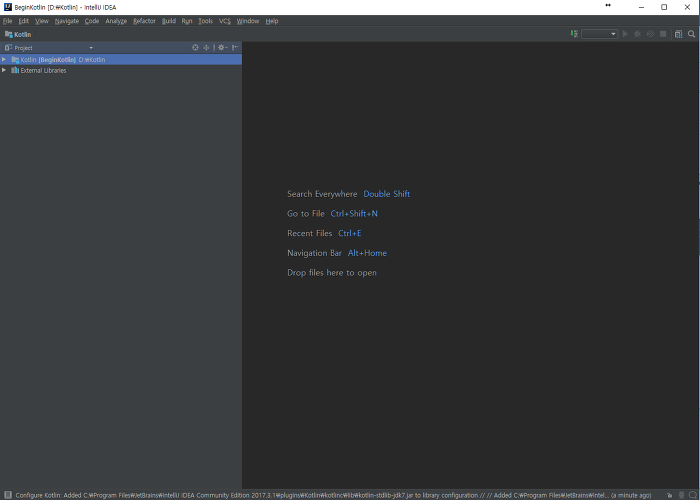This screenshot has width=700, height=500.
Task: Open Project Structure from toolbar icon
Action: pos(679,34)
